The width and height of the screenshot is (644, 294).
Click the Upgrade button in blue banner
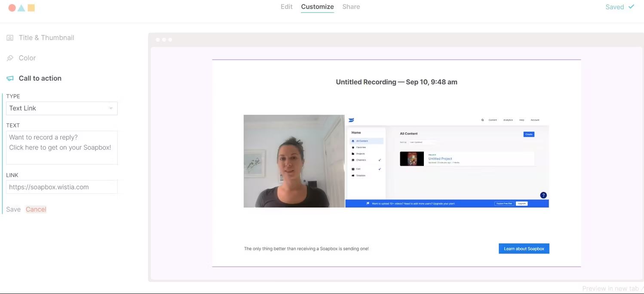(521, 204)
